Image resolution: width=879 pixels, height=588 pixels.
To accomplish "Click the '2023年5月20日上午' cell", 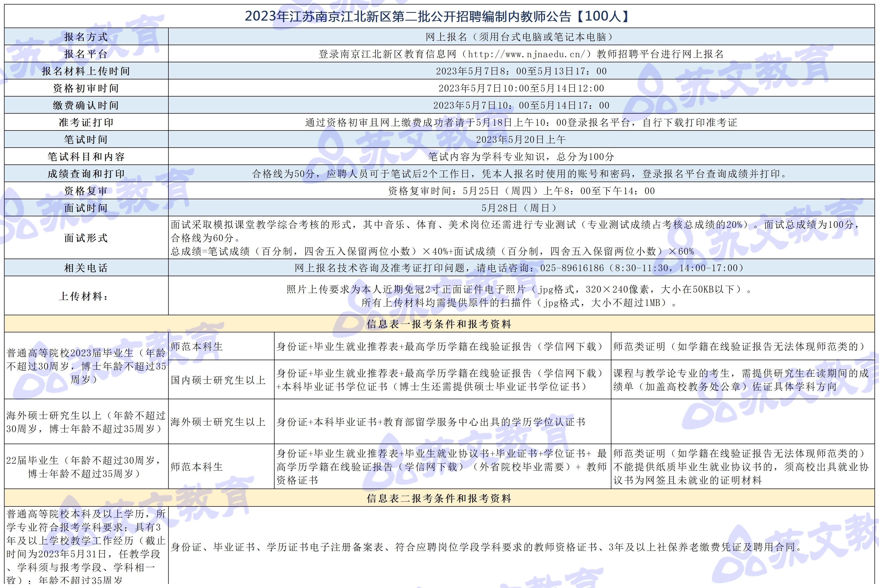I will [521, 140].
